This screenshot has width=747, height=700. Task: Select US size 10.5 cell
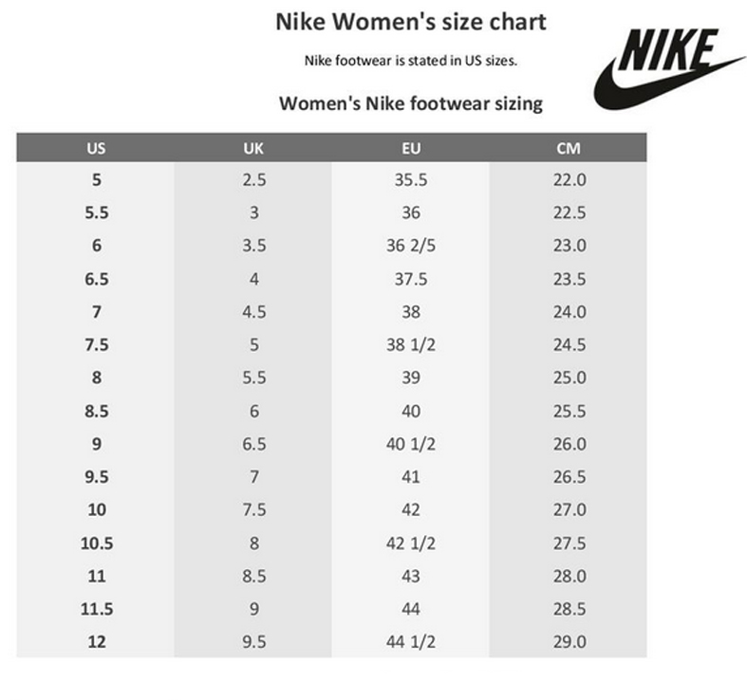coord(96,543)
